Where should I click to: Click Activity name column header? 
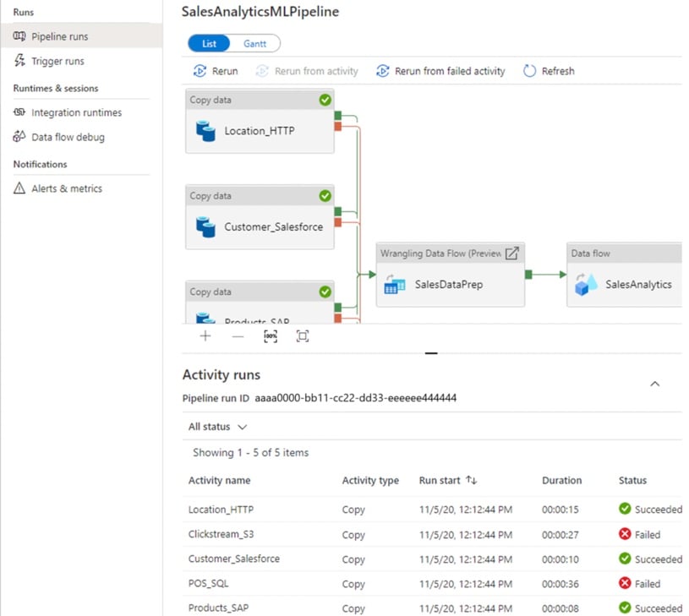pos(219,480)
